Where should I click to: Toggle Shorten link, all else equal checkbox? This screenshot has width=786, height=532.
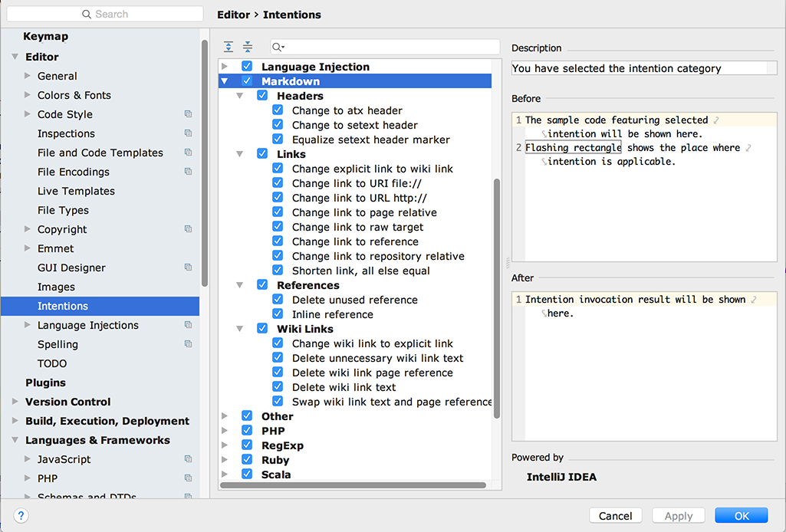click(x=278, y=270)
